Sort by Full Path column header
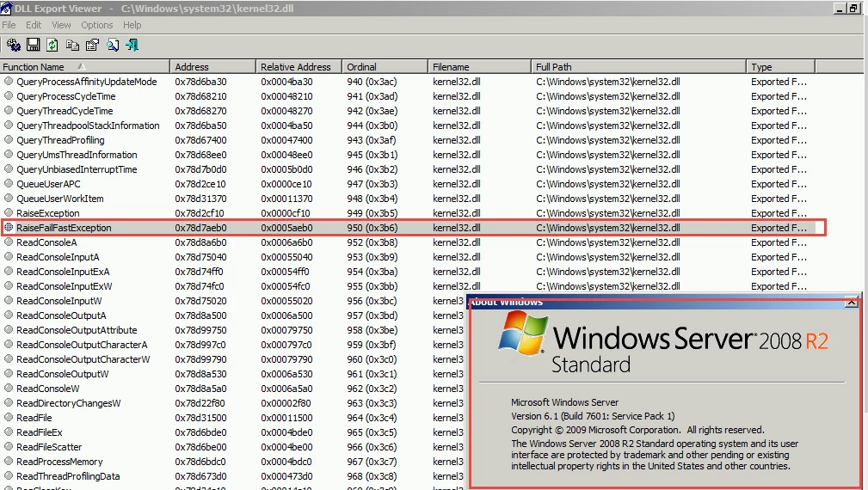Screen dimensions: 868x490 tap(639, 67)
